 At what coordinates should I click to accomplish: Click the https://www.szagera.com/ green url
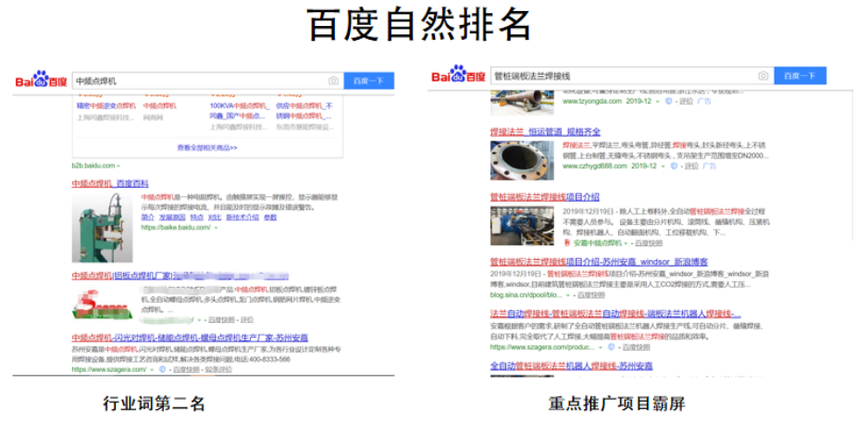coord(108,368)
